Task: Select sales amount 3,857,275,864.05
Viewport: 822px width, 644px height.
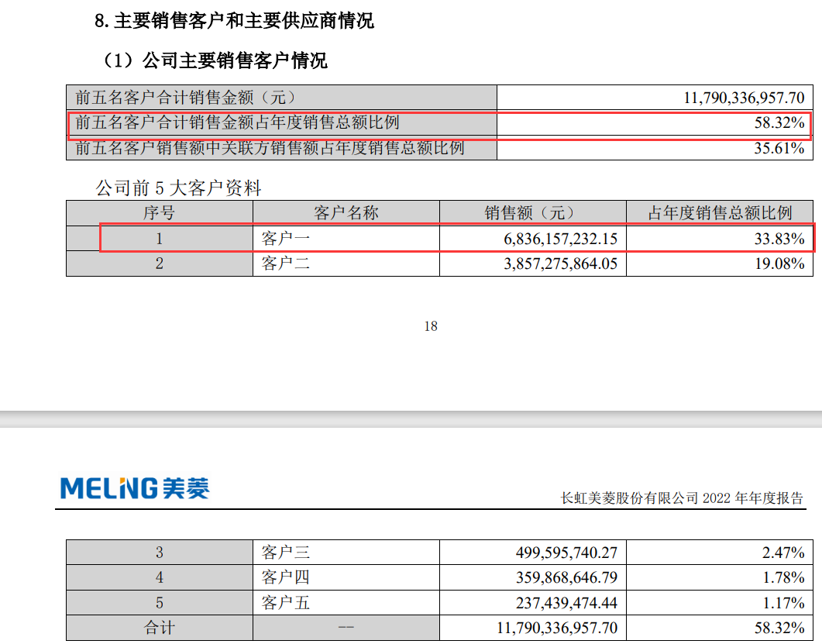Action: pyautogui.click(x=561, y=263)
